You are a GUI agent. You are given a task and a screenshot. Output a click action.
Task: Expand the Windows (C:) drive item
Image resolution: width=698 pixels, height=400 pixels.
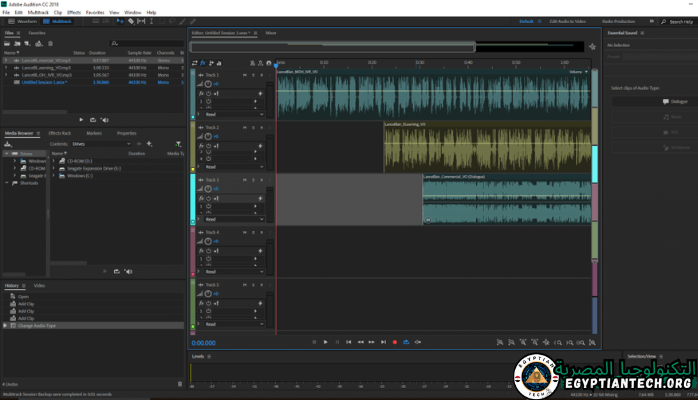[x=55, y=175]
